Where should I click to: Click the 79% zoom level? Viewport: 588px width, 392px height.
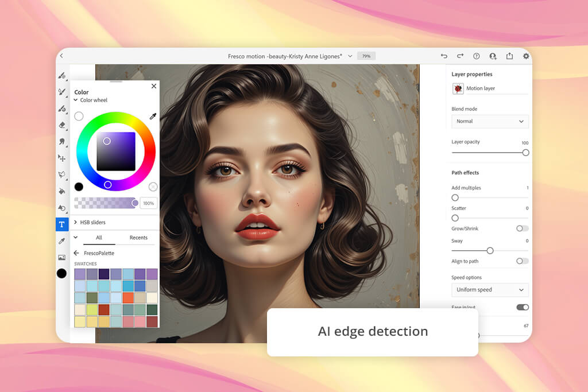coord(366,56)
